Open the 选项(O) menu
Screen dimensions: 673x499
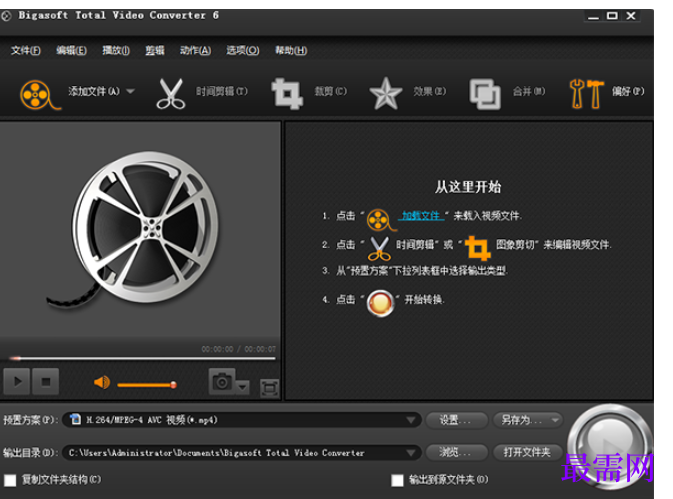click(x=243, y=51)
